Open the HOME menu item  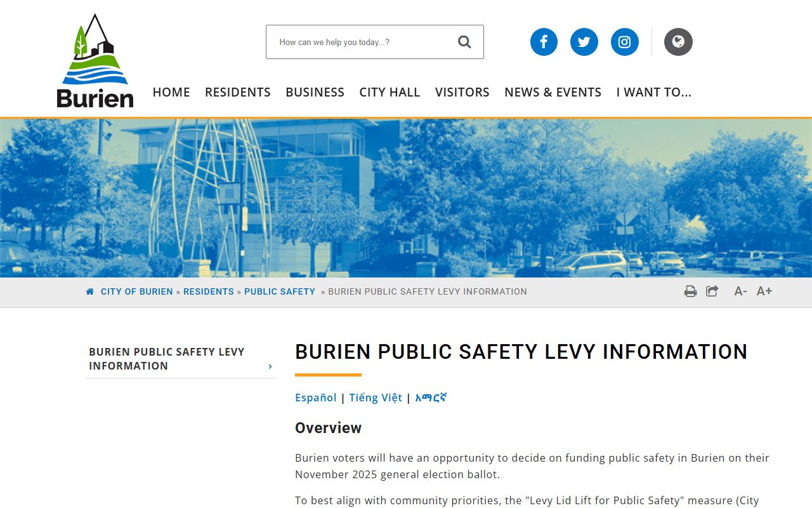point(171,92)
